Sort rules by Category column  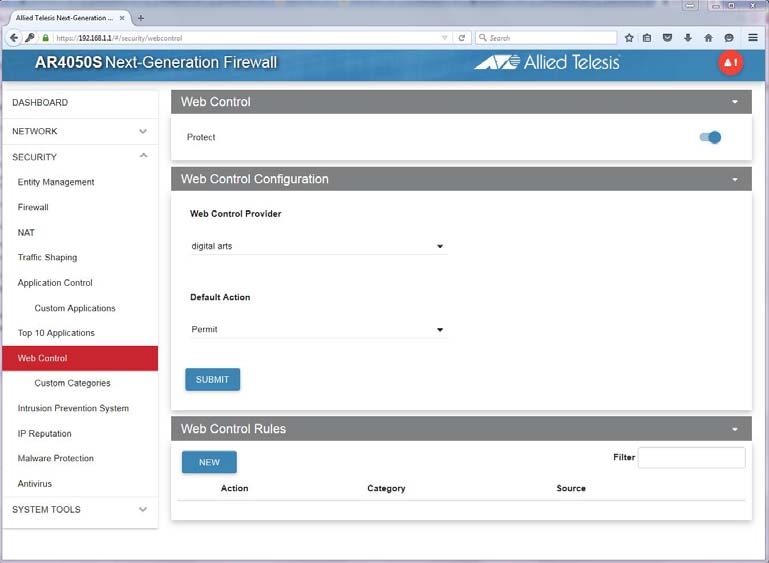(x=386, y=488)
